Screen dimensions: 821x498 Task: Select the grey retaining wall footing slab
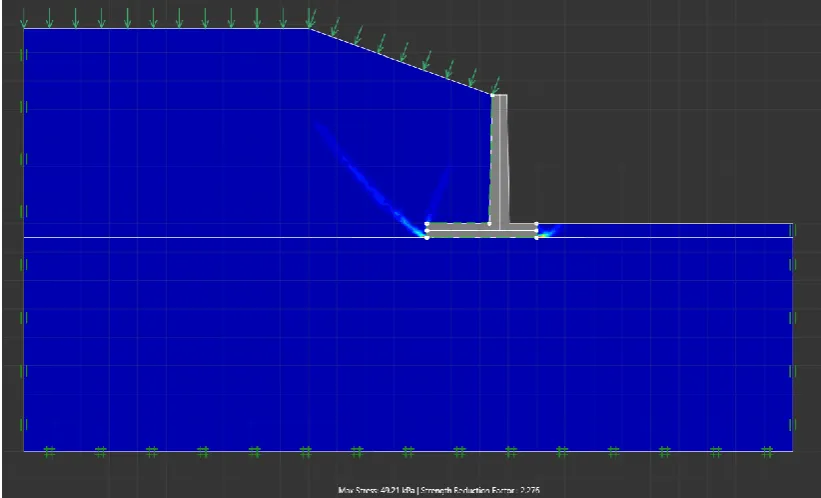point(482,230)
